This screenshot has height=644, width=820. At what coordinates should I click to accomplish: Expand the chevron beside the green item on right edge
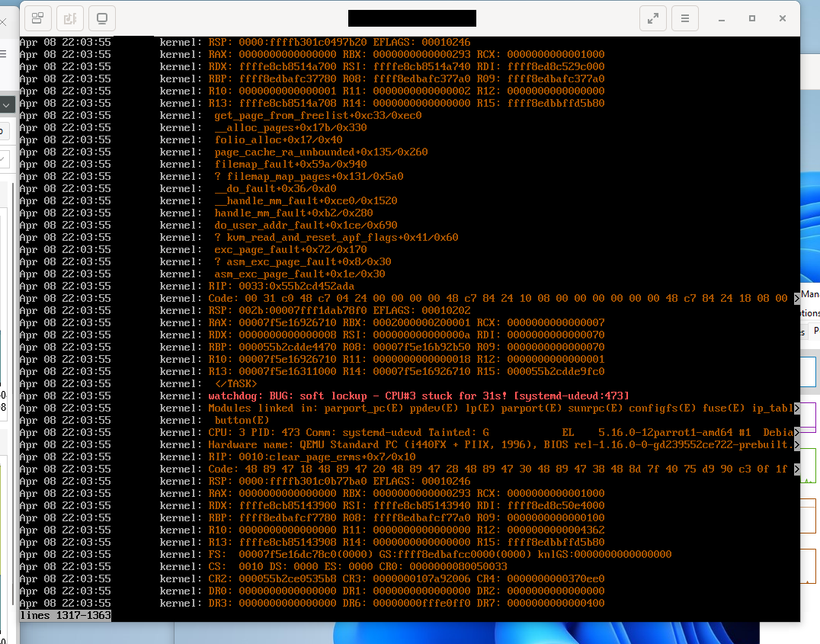coord(798,468)
